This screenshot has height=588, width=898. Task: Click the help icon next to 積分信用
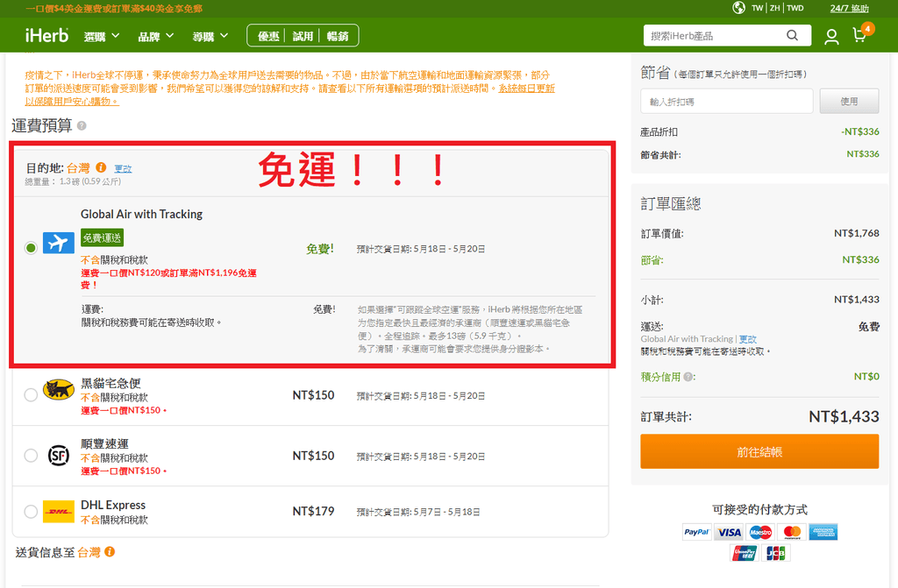(688, 377)
